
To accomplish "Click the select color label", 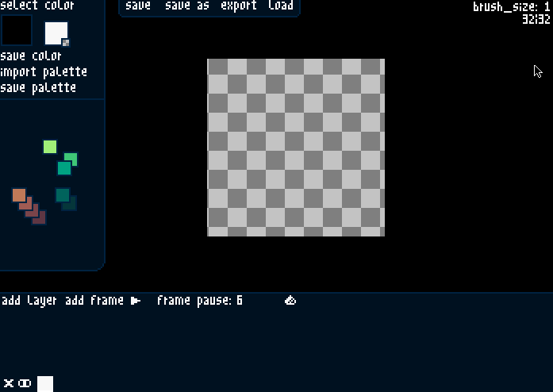I will coord(37,5).
